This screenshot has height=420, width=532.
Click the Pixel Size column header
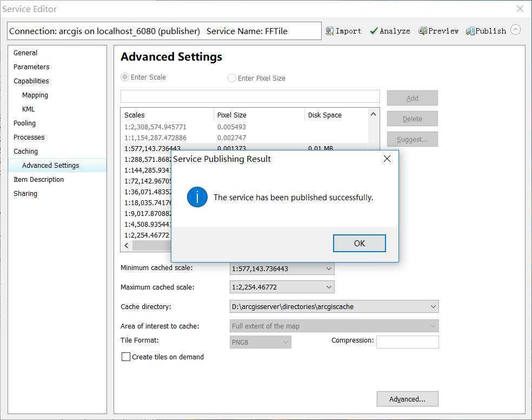(x=259, y=115)
